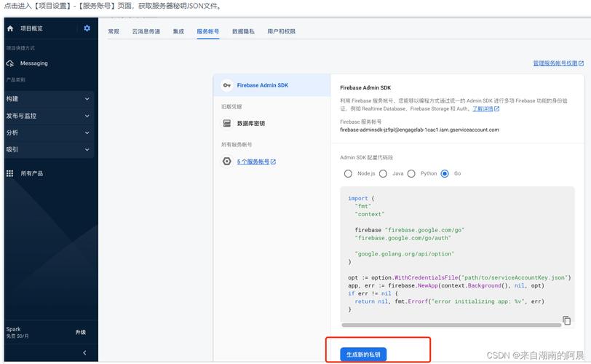Open project settings gear icon
This screenshot has width=591, height=364.
click(x=87, y=28)
